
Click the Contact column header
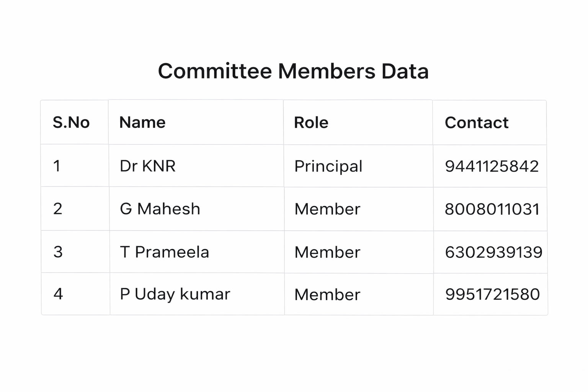(x=477, y=122)
